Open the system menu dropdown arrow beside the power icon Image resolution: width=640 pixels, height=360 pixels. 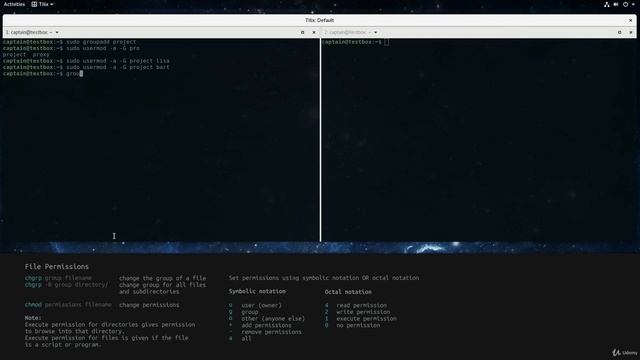[633, 4]
